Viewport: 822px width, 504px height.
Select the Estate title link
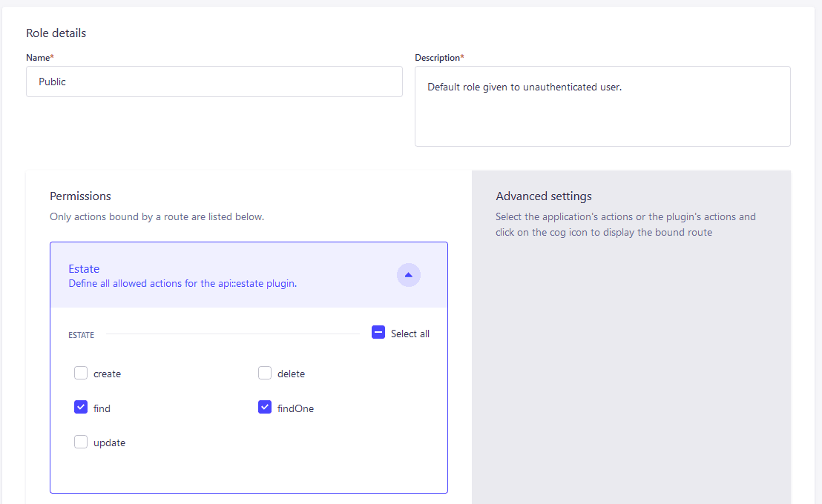pyautogui.click(x=84, y=268)
